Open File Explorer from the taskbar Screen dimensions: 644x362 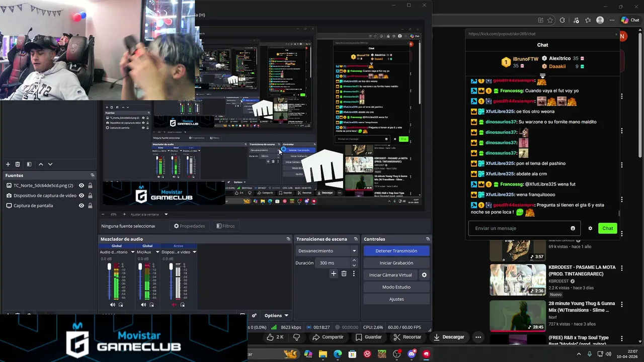pyautogui.click(x=323, y=354)
